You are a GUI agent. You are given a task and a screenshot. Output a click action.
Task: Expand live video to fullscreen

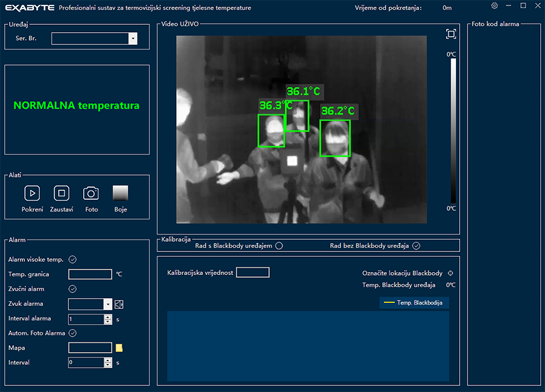[451, 34]
